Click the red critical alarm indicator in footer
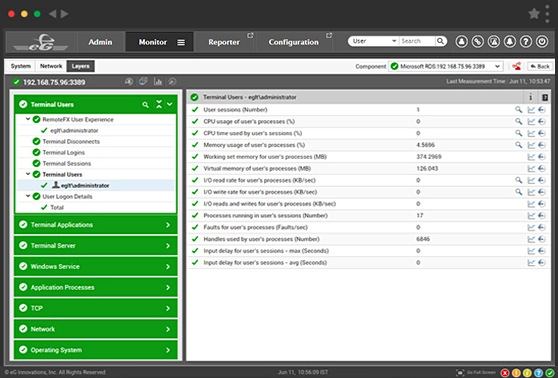Image resolution: width=558 pixels, height=378 pixels. (505, 373)
